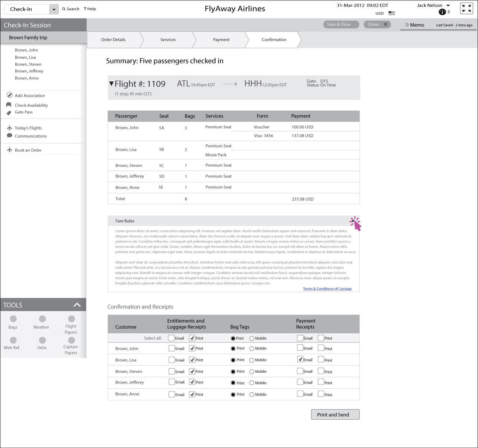Click the Check Availability seat icon

(x=9, y=105)
